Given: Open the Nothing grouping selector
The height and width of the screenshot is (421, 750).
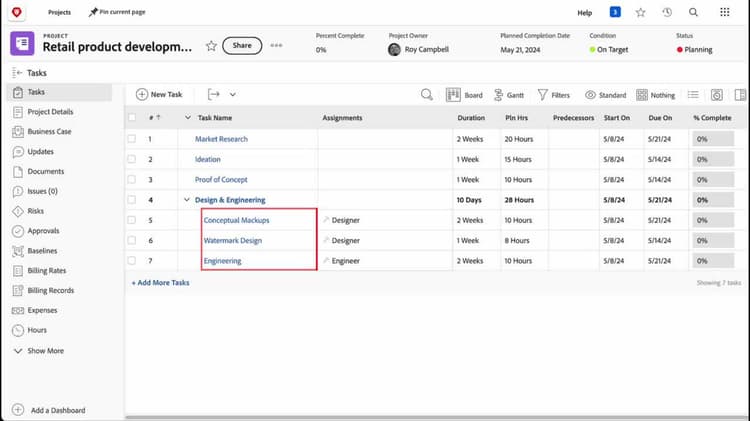Looking at the screenshot, I should [x=656, y=95].
